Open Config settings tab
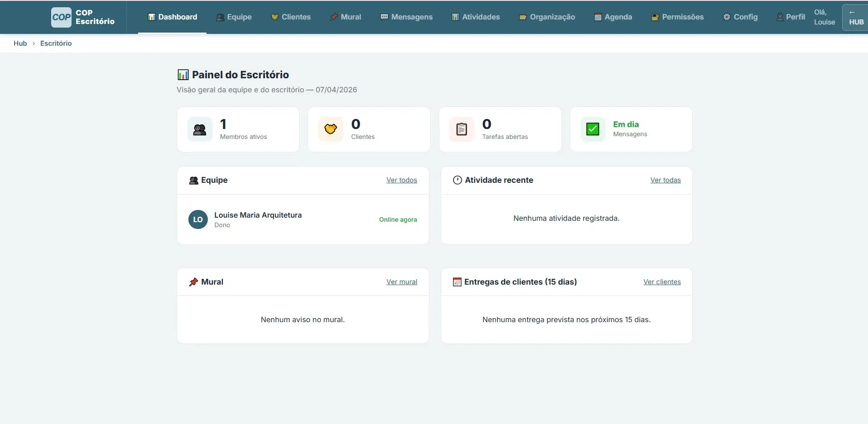This screenshot has width=868, height=424. click(740, 17)
